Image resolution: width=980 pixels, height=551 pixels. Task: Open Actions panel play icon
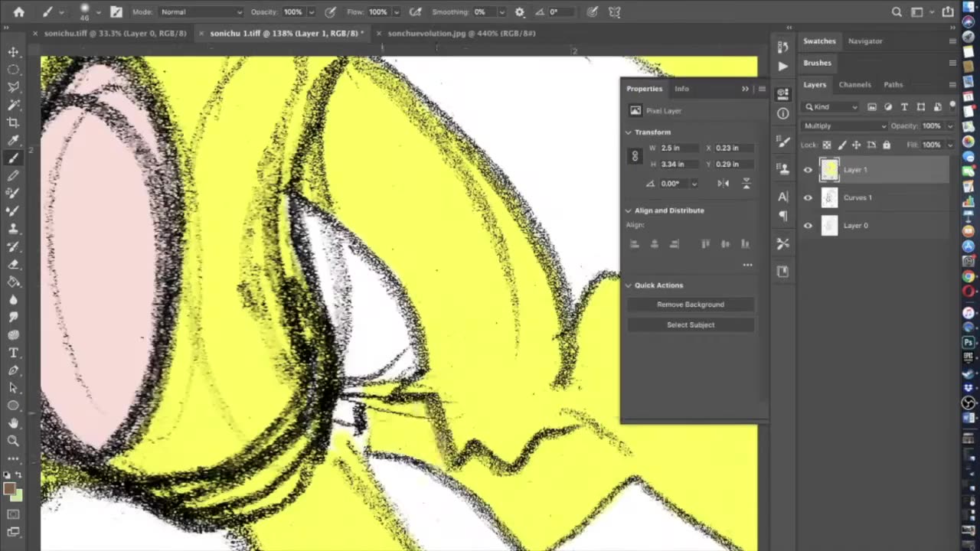(782, 66)
